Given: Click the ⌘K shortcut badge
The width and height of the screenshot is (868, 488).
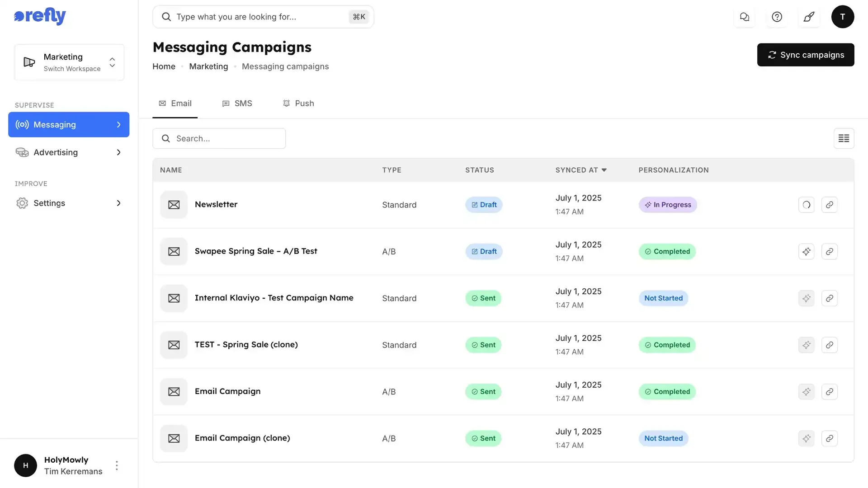Looking at the screenshot, I should (359, 17).
